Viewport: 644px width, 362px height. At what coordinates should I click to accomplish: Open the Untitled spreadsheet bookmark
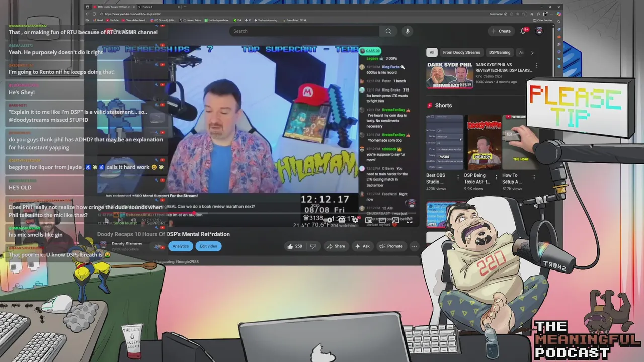click(x=216, y=20)
